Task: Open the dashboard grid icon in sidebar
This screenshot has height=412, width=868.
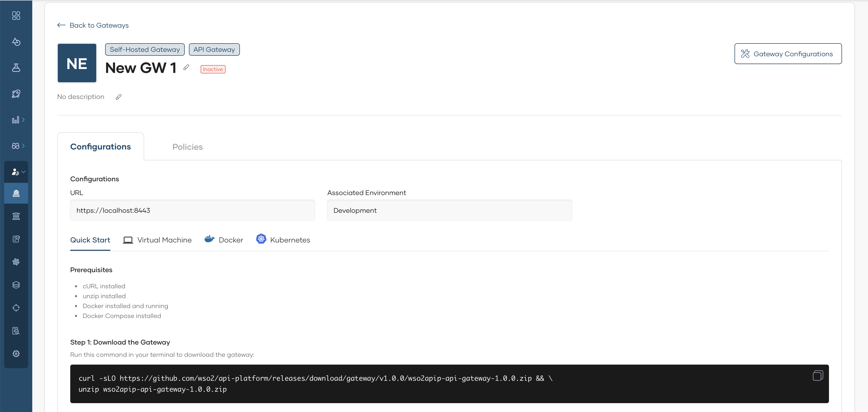Action: (x=16, y=16)
